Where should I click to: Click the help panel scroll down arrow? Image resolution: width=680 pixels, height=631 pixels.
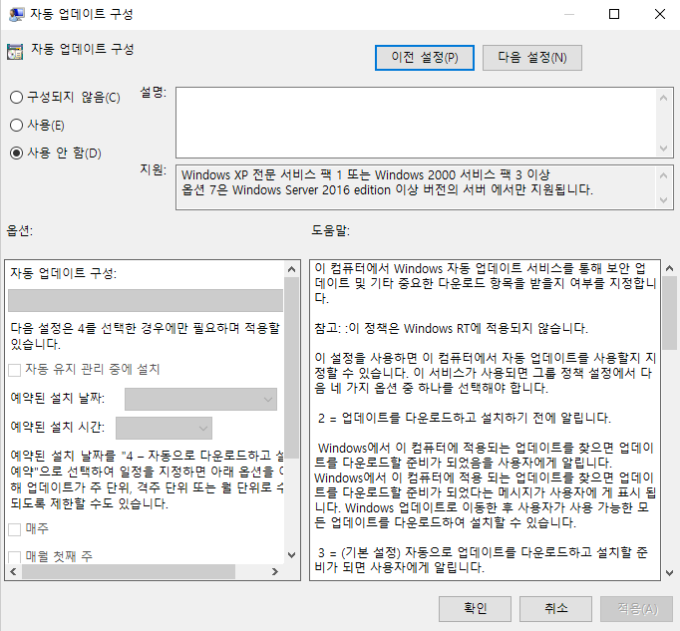pos(670,573)
